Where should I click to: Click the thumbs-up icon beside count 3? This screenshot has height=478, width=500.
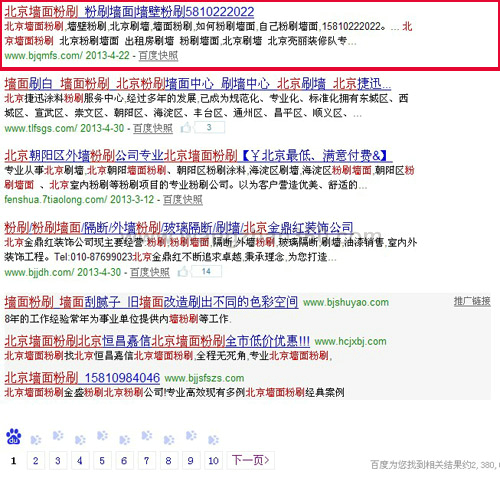(186, 127)
